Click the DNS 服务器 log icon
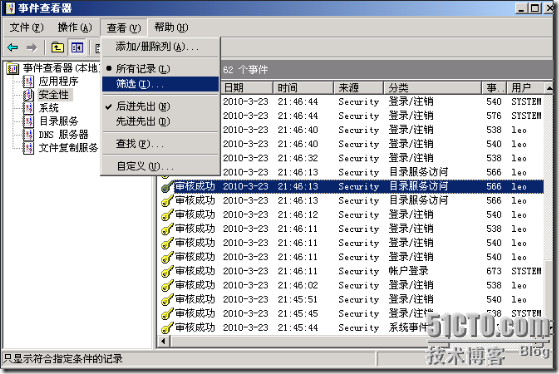 tap(28, 135)
